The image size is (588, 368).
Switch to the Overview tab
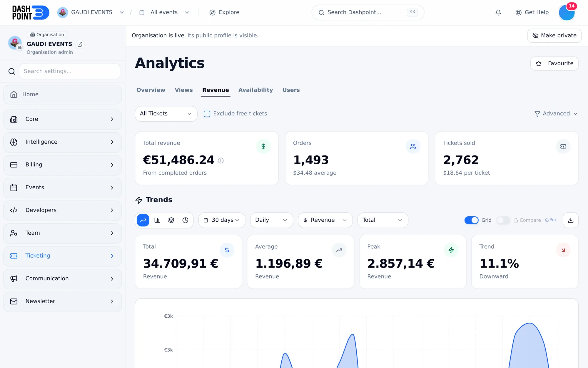[x=151, y=90]
